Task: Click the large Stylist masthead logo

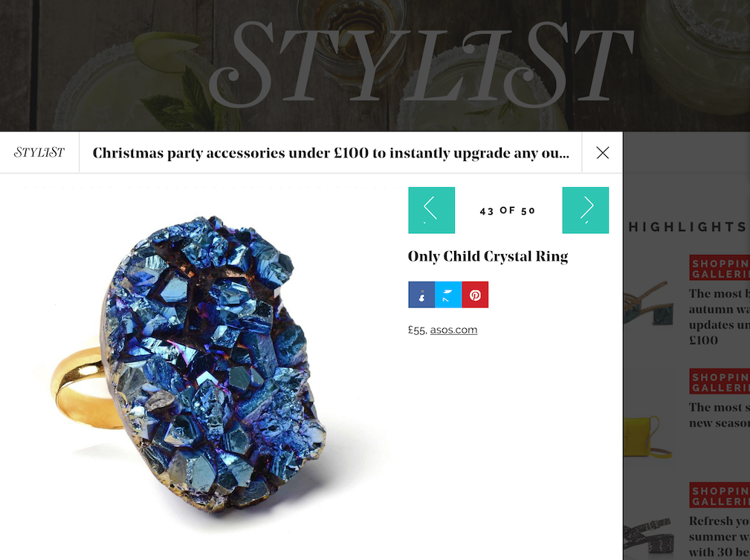Action: (x=421, y=65)
